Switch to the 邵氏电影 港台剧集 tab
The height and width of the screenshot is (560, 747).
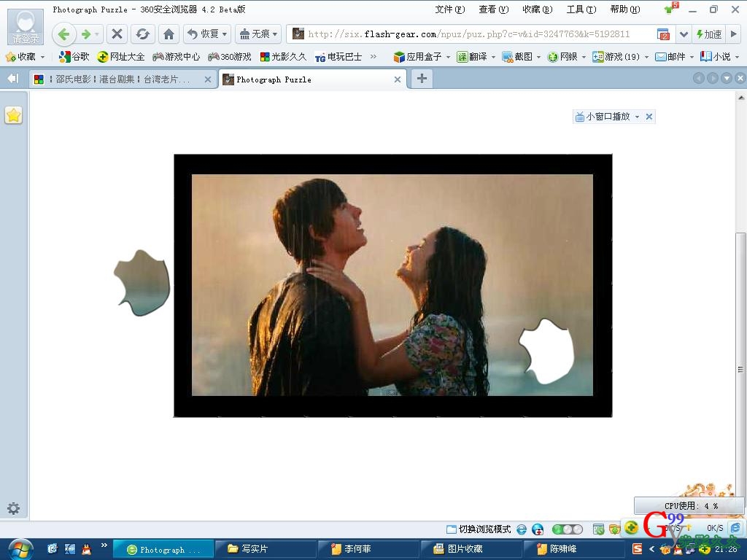point(123,79)
